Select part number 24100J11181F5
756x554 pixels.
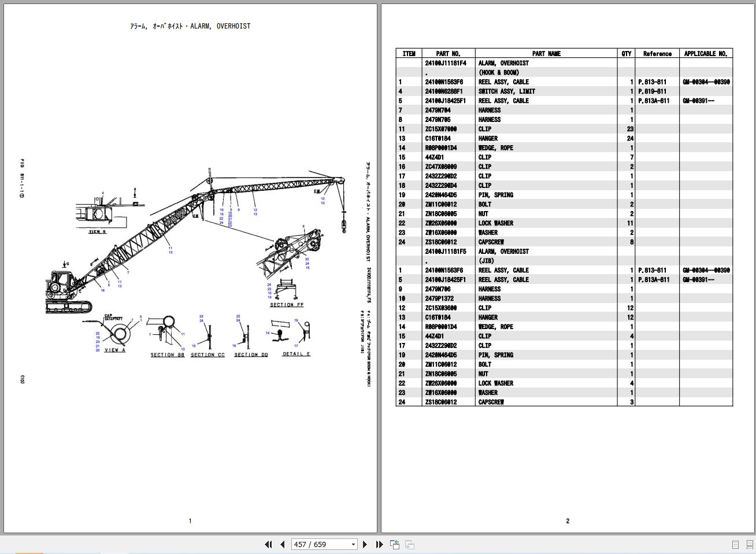pos(446,252)
